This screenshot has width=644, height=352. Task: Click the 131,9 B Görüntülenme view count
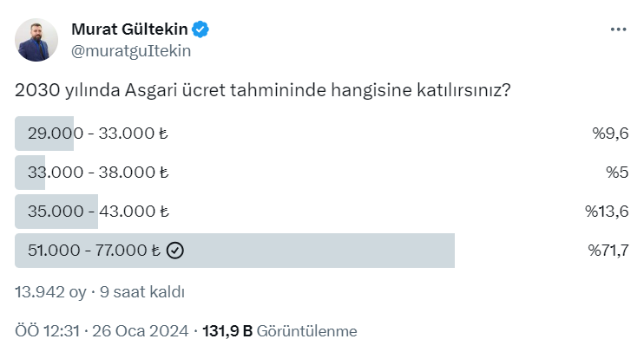click(x=279, y=331)
